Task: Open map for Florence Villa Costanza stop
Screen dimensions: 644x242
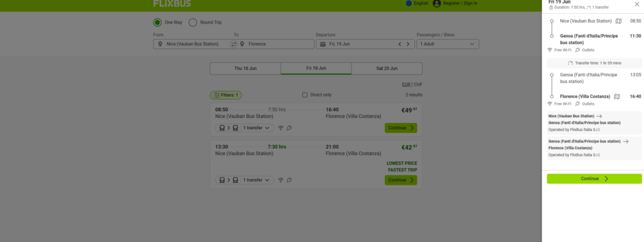Action: [616, 96]
